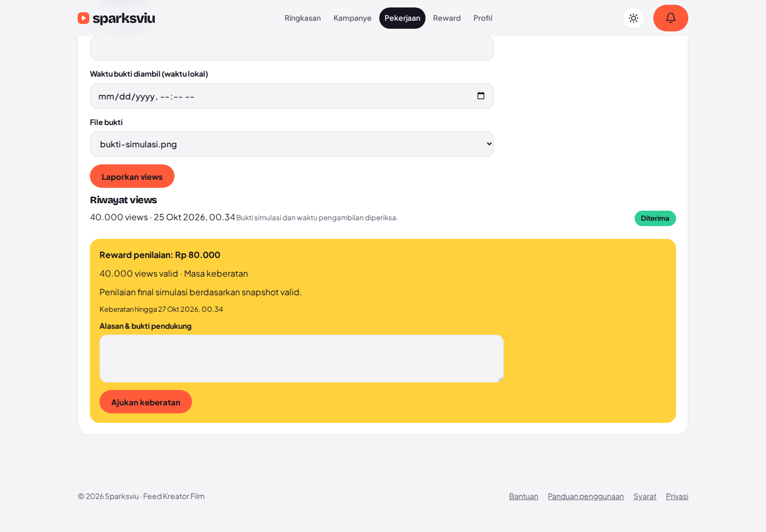Open the Privasi footer link
Image resolution: width=766 pixels, height=532 pixels.
point(677,496)
